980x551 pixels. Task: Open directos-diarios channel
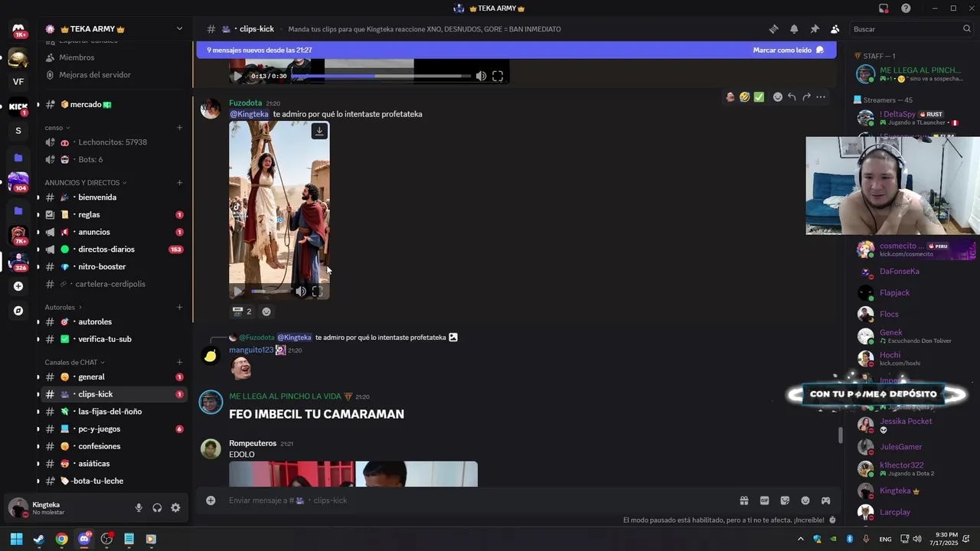[x=115, y=249]
